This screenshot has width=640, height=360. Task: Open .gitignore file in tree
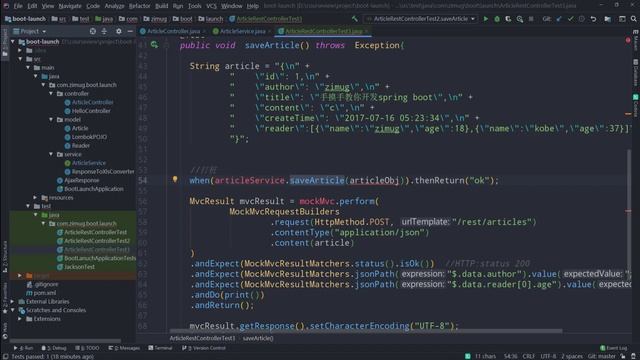click(46, 284)
